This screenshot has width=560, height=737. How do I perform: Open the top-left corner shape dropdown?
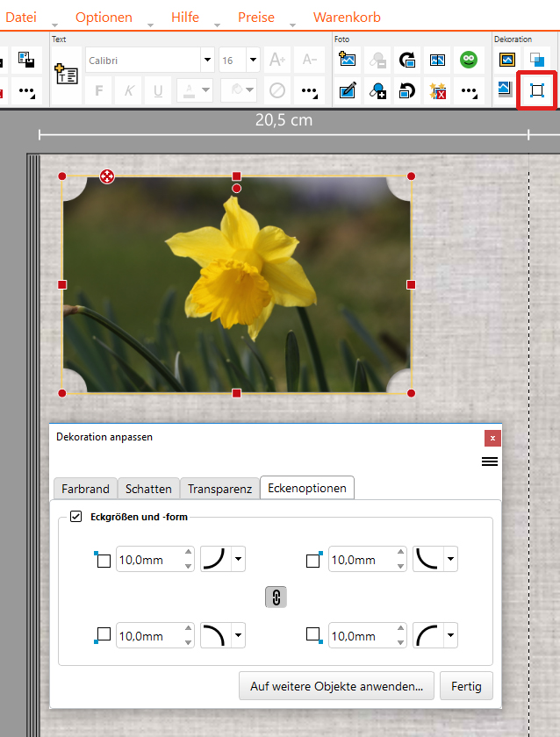237,559
